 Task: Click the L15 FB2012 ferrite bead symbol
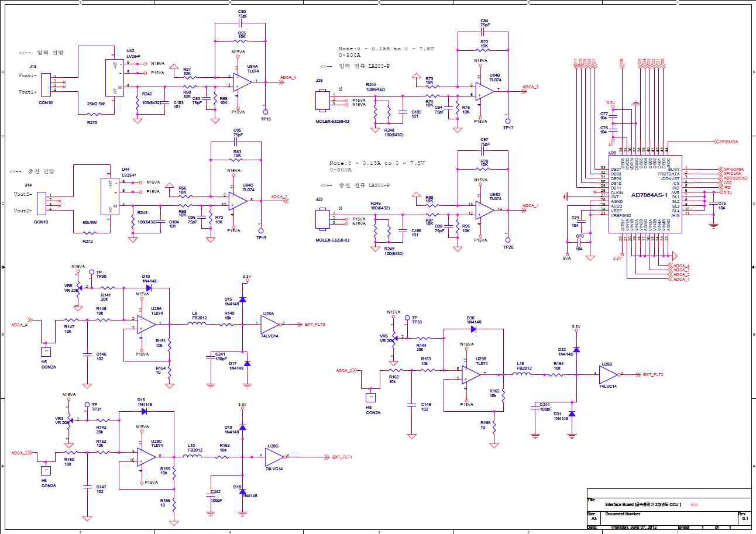[522, 374]
